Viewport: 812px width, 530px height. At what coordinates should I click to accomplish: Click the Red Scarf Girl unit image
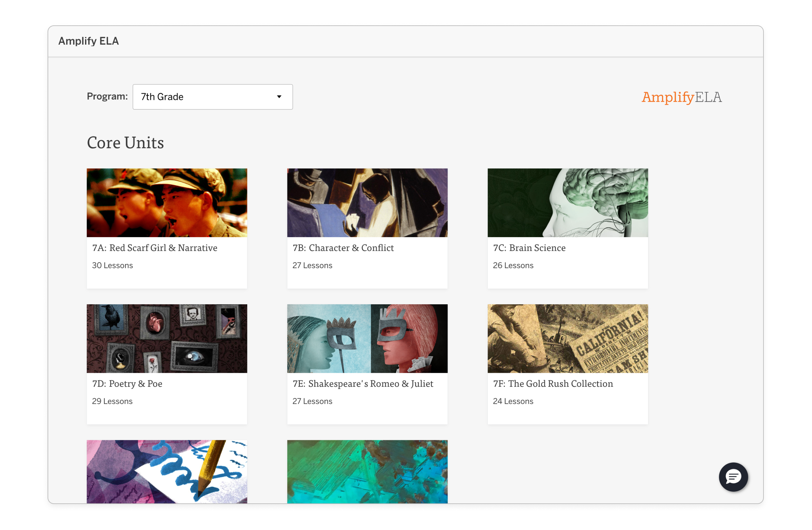click(167, 202)
